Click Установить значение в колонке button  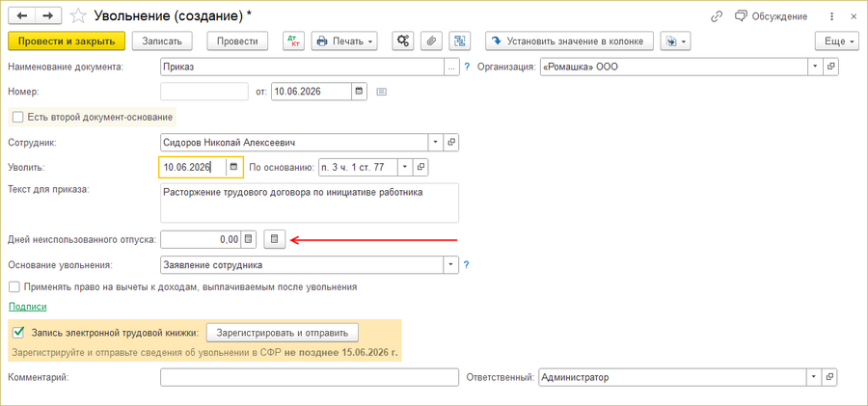[570, 41]
